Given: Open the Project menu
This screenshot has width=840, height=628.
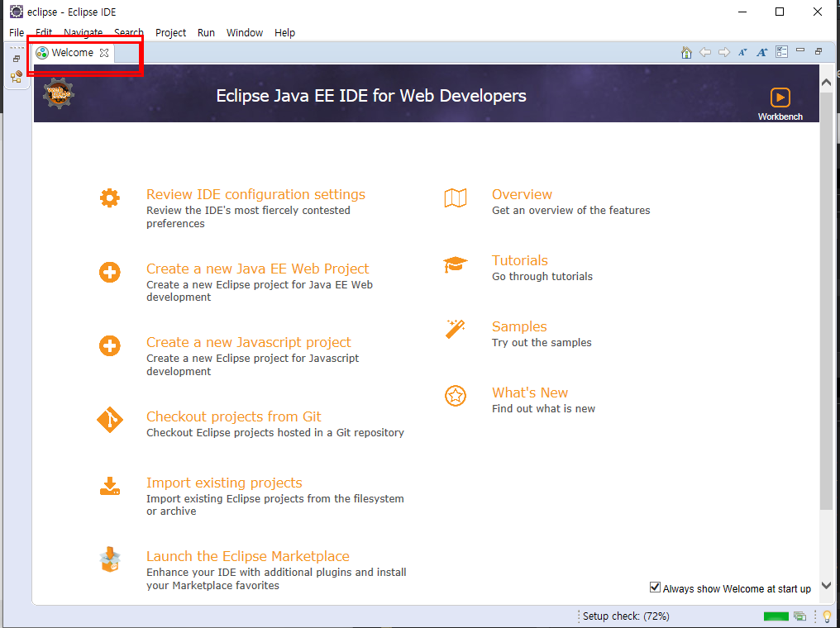Looking at the screenshot, I should (171, 33).
